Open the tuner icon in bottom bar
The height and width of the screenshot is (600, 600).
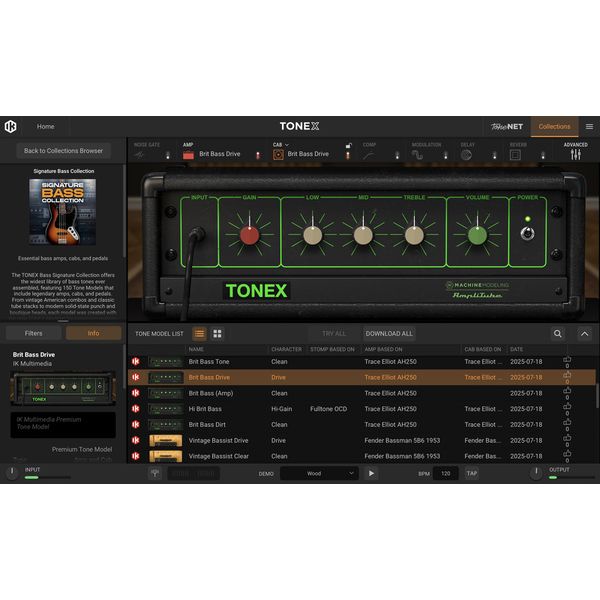click(x=155, y=473)
